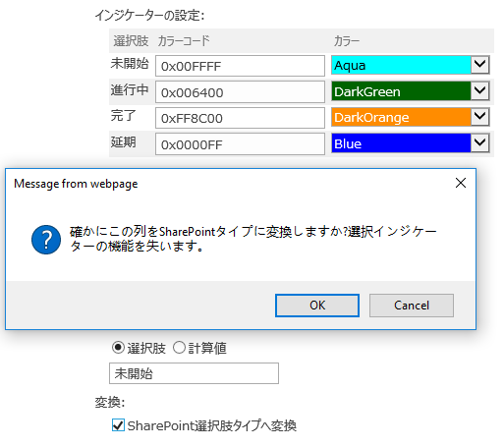The width and height of the screenshot is (504, 447).
Task: Confirm conversion with the OK button
Action: point(317,306)
